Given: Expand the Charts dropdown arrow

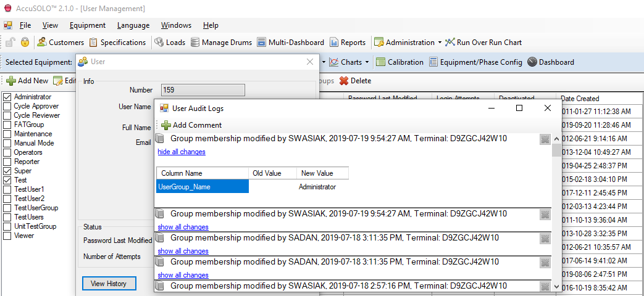Looking at the screenshot, I should click(x=367, y=62).
